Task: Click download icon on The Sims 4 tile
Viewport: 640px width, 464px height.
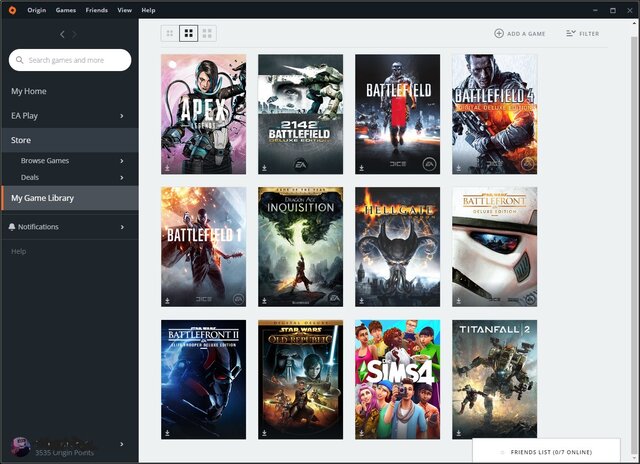Action: point(361,433)
